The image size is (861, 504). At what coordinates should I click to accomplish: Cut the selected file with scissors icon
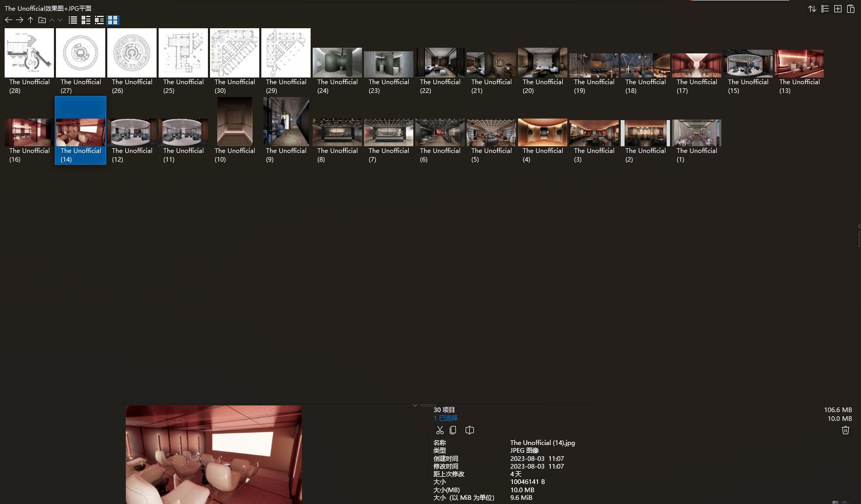point(439,430)
